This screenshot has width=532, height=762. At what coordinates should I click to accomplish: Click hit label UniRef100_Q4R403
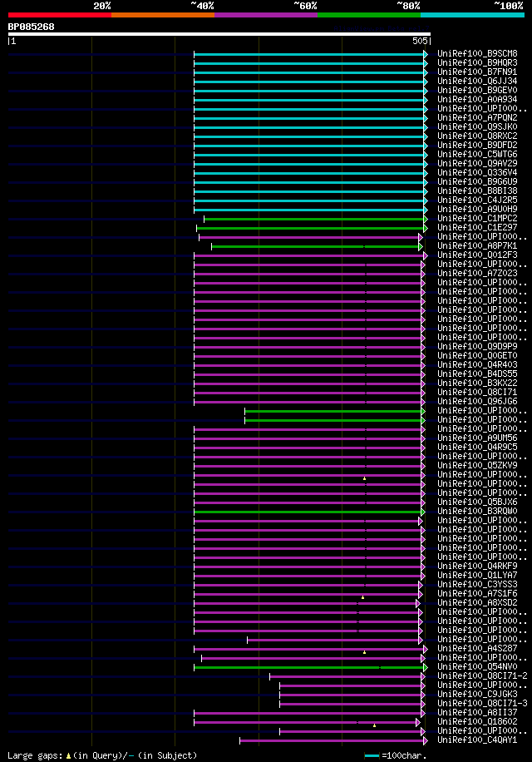(x=477, y=364)
